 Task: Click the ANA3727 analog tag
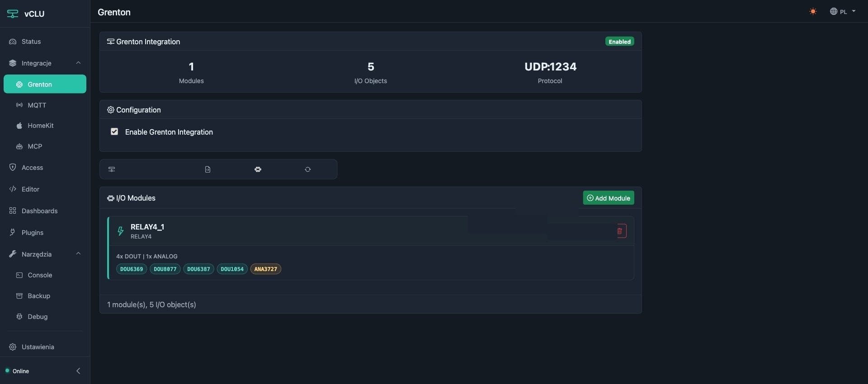tap(265, 269)
